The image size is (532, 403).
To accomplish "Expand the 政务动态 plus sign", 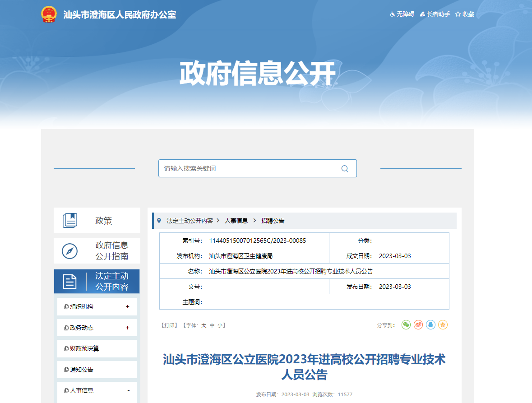I will coord(127,328).
